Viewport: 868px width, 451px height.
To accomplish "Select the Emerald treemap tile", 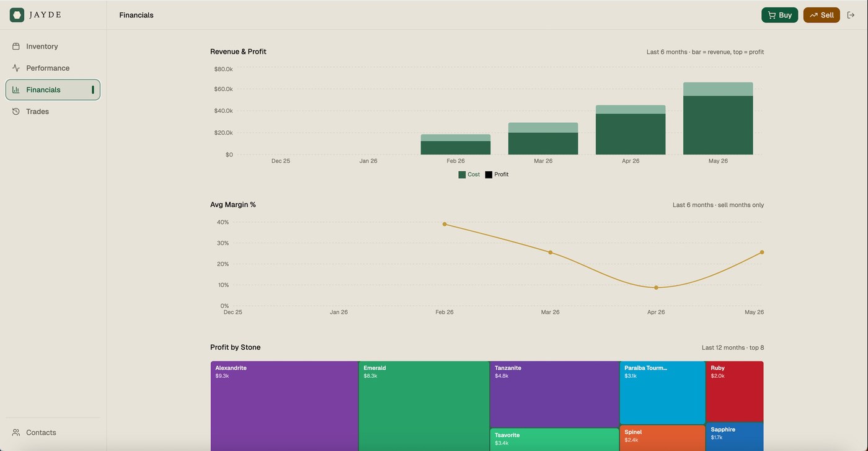I will tap(424, 406).
